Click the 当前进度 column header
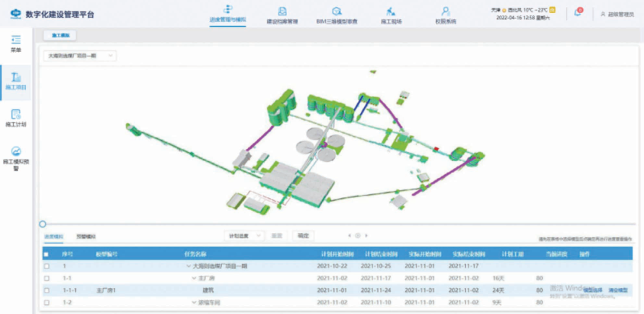This screenshot has width=644, height=314. pyautogui.click(x=556, y=254)
